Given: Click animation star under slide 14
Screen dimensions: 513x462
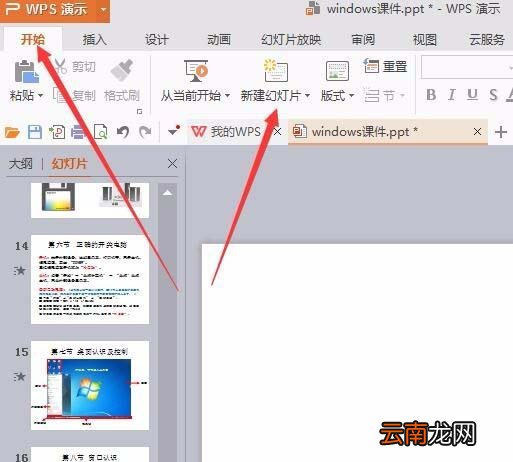Looking at the screenshot, I should (x=20, y=271).
